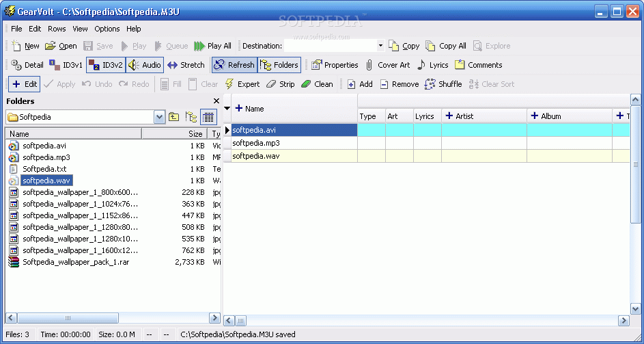Click the grid horizontal scroll right arrow
This screenshot has height=344, width=644.
click(624, 321)
